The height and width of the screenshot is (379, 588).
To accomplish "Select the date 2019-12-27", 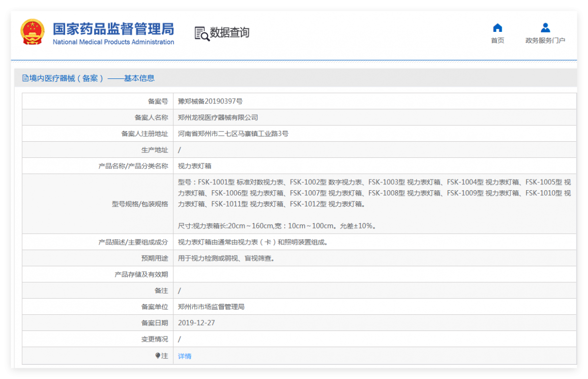I will click(196, 323).
